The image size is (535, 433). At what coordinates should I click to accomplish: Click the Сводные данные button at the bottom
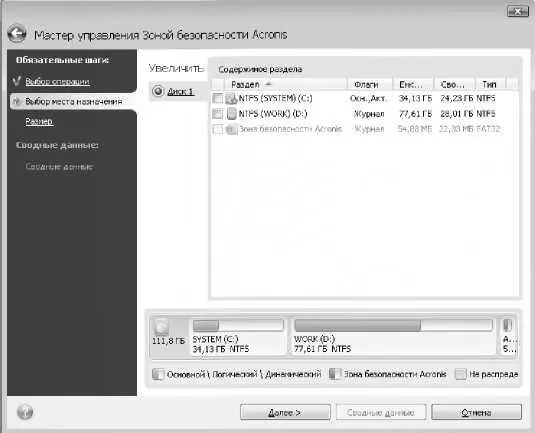(x=381, y=413)
